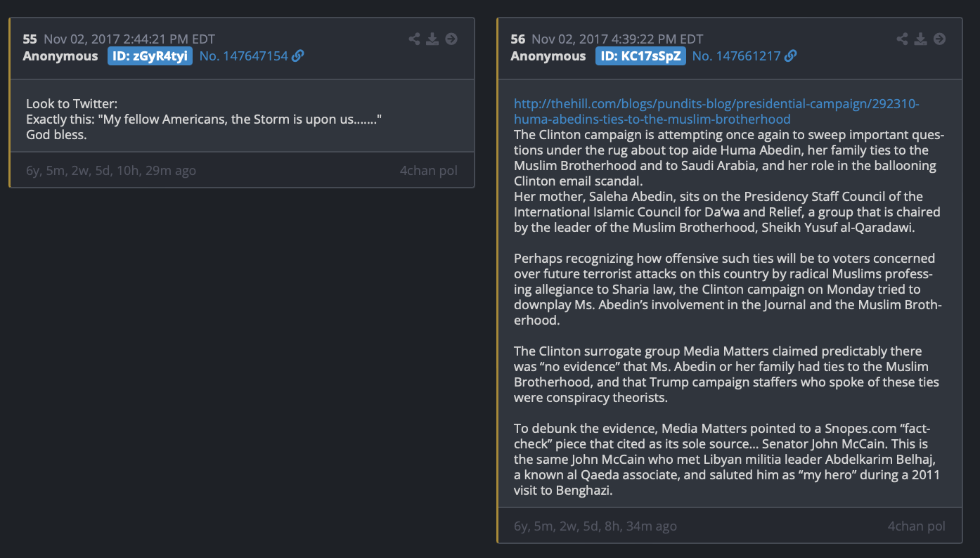The image size is (980, 558).
Task: Download post 55 using its download icon
Action: pos(433,39)
